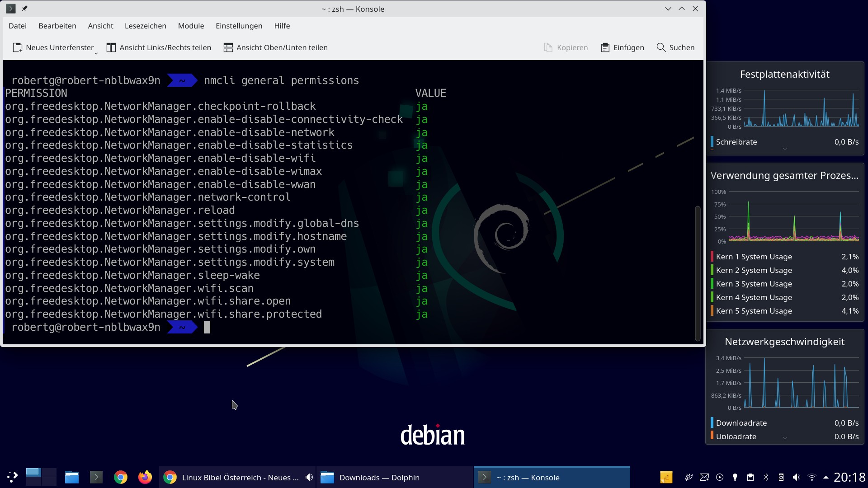Select the Ansicht Oben/Unten teilen split icon
Image resolution: width=868 pixels, height=488 pixels.
click(228, 47)
